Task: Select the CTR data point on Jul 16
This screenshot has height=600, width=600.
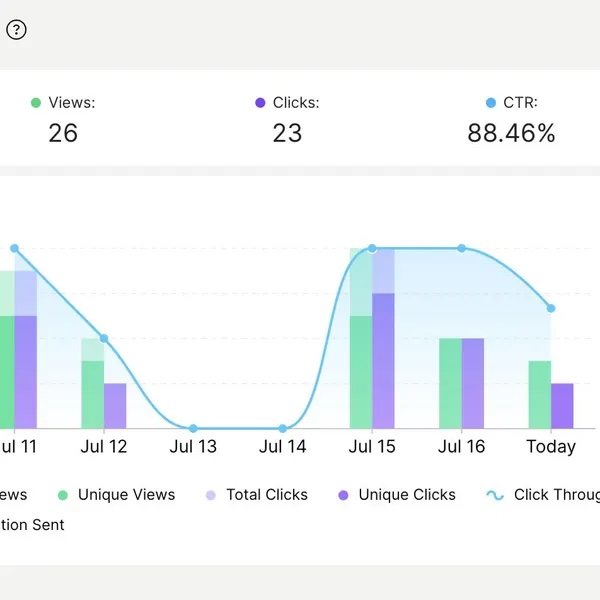Action: (x=461, y=248)
